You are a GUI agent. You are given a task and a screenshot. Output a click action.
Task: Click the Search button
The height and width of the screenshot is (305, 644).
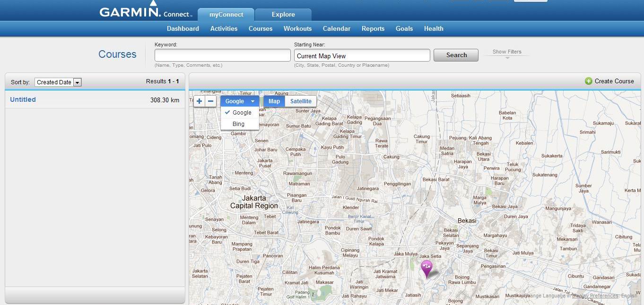(456, 55)
